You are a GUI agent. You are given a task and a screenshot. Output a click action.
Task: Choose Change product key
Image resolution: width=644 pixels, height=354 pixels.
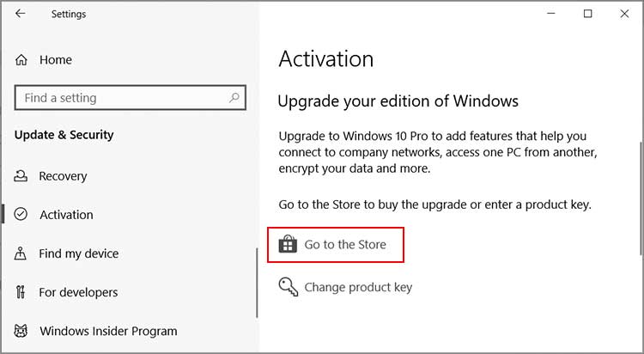358,287
